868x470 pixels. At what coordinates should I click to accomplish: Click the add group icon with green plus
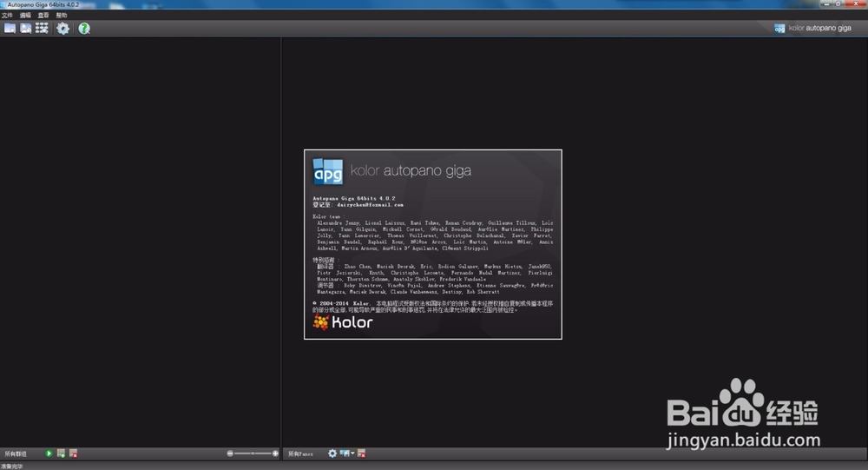click(61, 453)
